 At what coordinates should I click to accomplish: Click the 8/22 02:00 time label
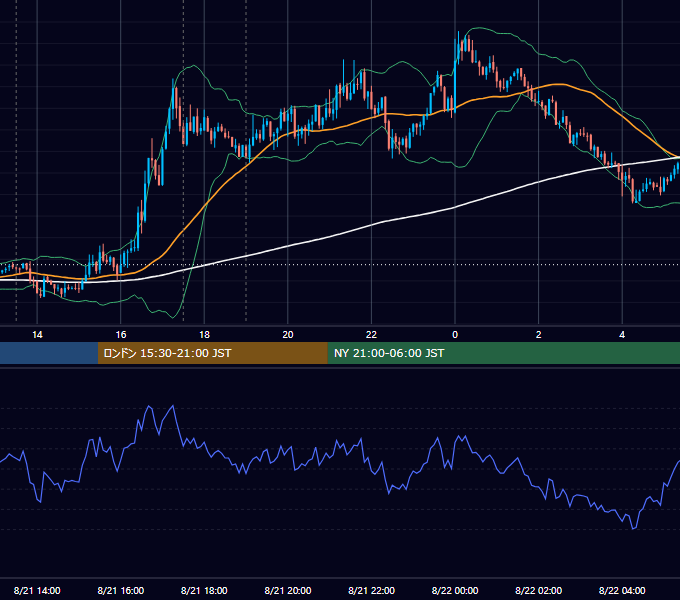[538, 590]
